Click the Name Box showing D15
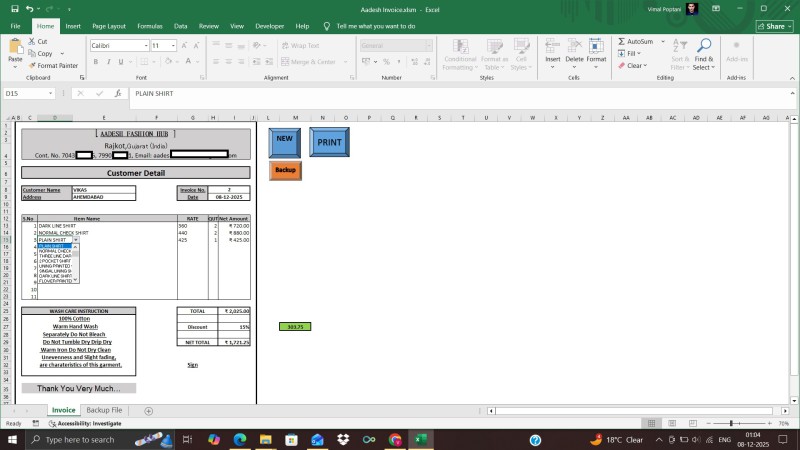Image resolution: width=800 pixels, height=450 pixels. pos(30,93)
